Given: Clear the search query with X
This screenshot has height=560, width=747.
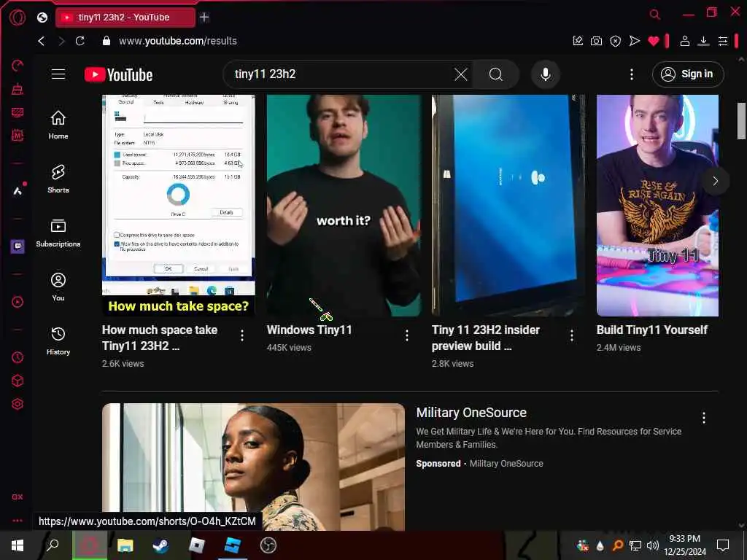Looking at the screenshot, I should point(461,74).
